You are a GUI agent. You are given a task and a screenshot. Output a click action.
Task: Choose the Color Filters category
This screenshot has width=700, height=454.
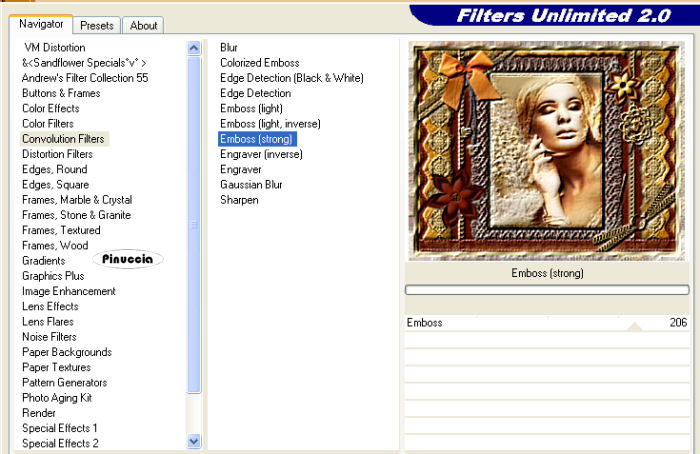pyautogui.click(x=48, y=123)
